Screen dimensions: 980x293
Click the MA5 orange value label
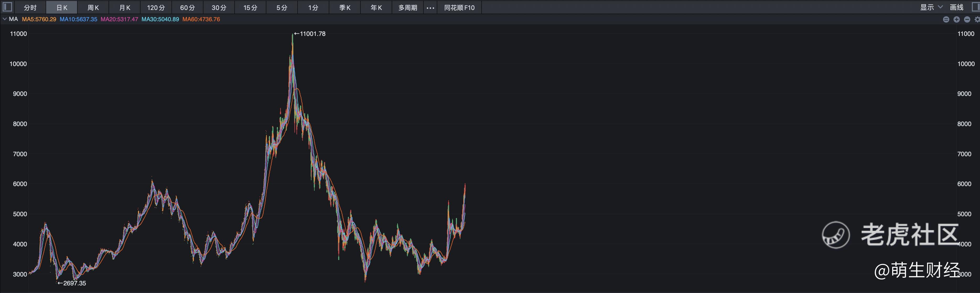39,19
